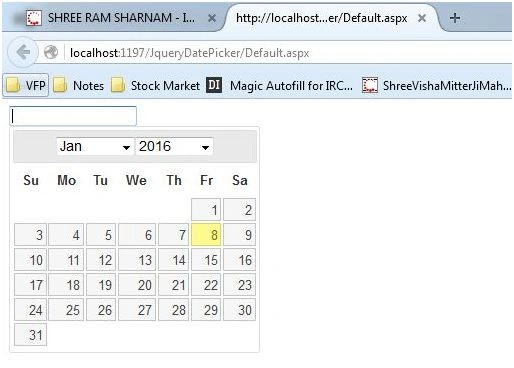The width and height of the screenshot is (514, 368).
Task: Open a new tab with plus button
Action: [455, 18]
